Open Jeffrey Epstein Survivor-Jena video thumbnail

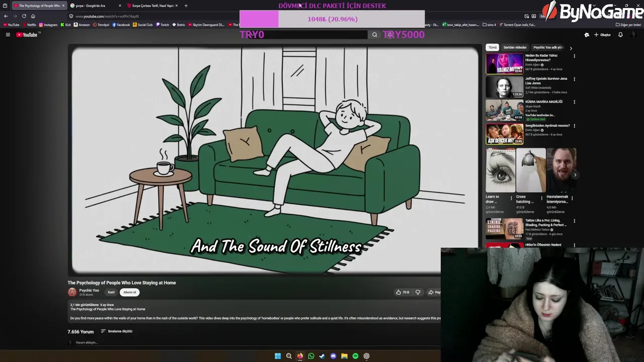(504, 87)
